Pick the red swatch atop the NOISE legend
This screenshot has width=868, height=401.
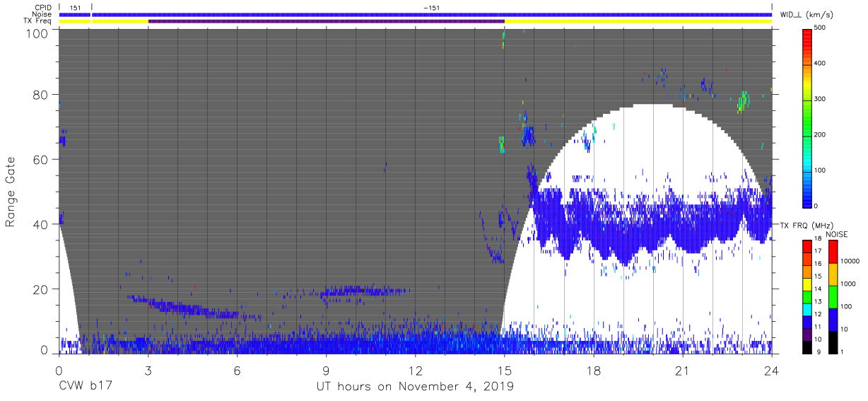tap(833, 252)
